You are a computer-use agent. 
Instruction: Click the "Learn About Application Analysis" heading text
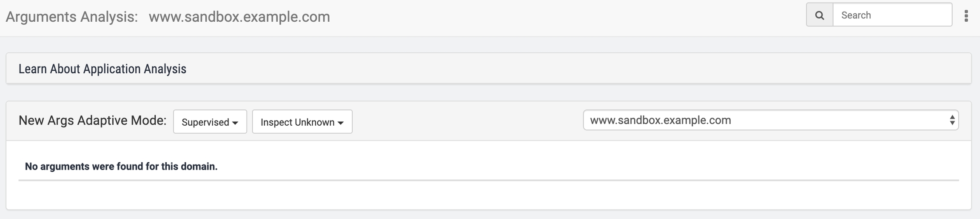(x=102, y=69)
